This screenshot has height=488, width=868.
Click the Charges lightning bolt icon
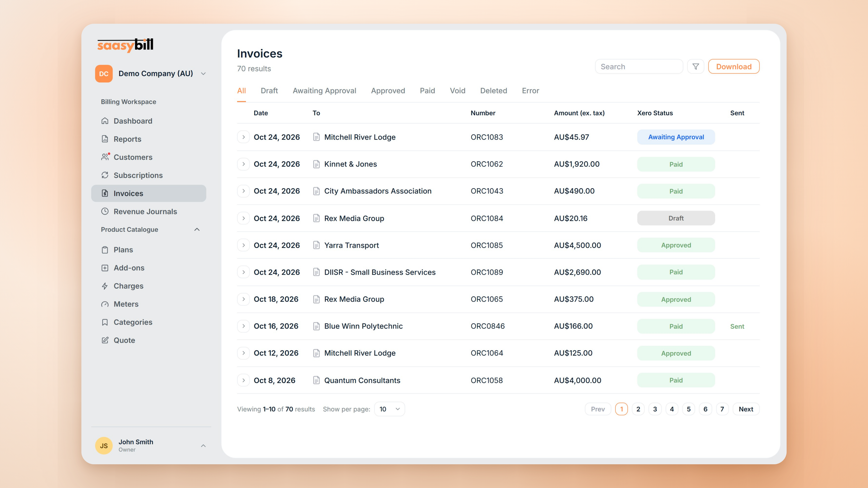[x=105, y=286]
